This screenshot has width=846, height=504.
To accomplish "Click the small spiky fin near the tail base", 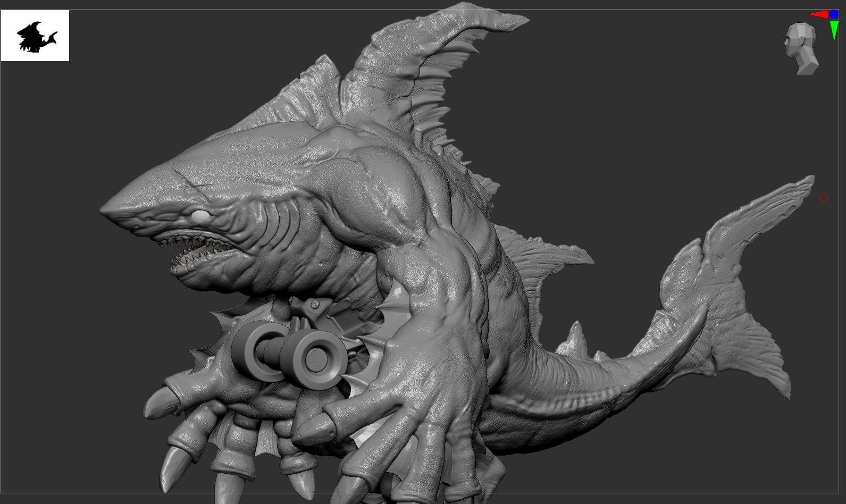I will click(x=575, y=336).
